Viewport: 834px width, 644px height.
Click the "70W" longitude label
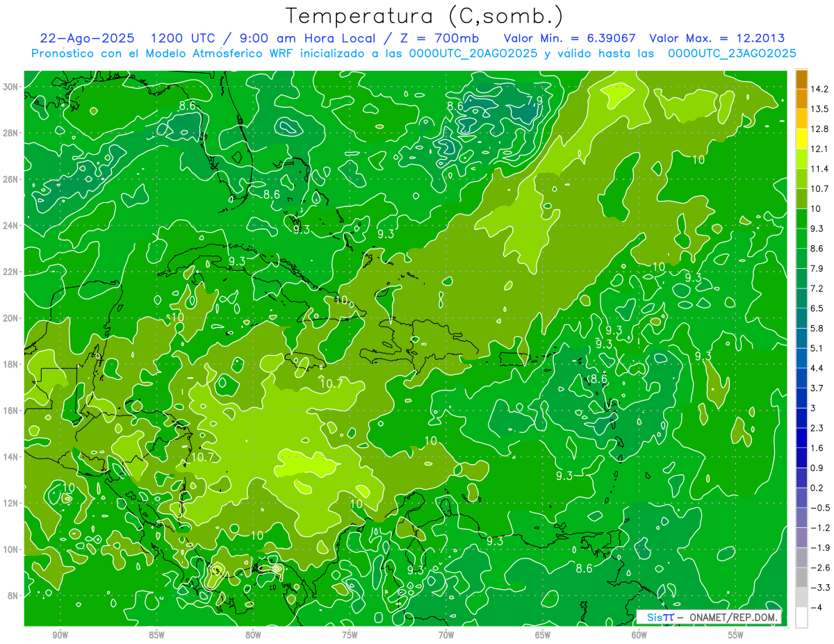point(446,635)
